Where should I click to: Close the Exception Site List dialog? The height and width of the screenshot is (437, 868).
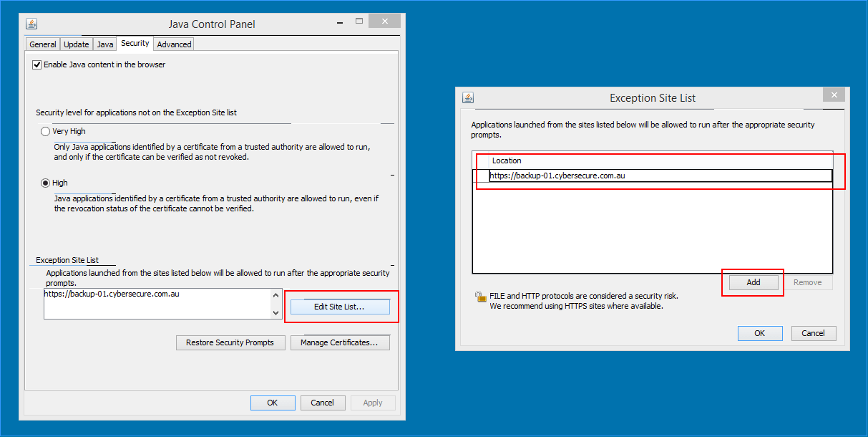(x=833, y=95)
